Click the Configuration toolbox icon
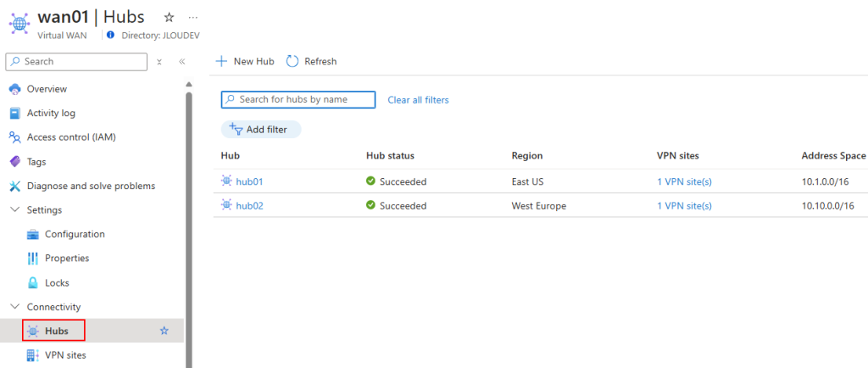 (x=33, y=234)
